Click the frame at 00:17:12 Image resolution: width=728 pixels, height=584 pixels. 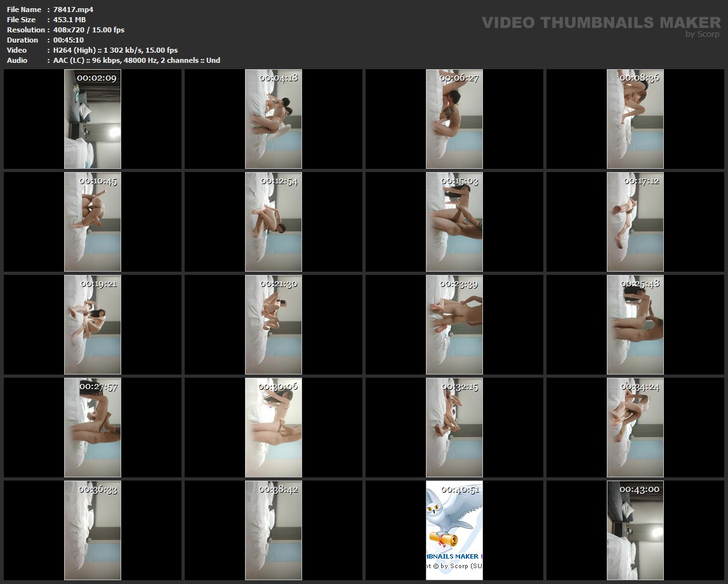pos(635,222)
